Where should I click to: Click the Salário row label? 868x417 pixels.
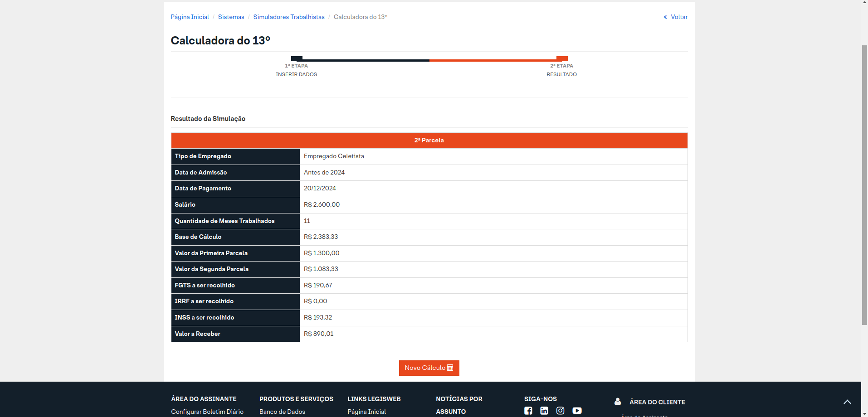click(x=185, y=205)
